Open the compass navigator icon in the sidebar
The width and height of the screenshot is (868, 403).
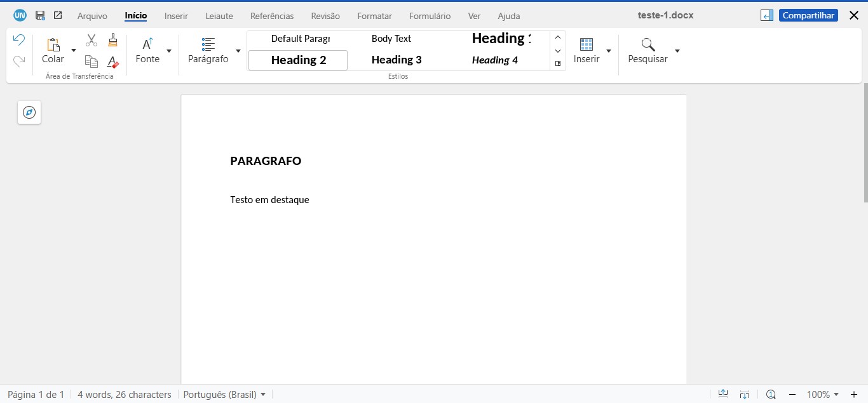(29, 112)
